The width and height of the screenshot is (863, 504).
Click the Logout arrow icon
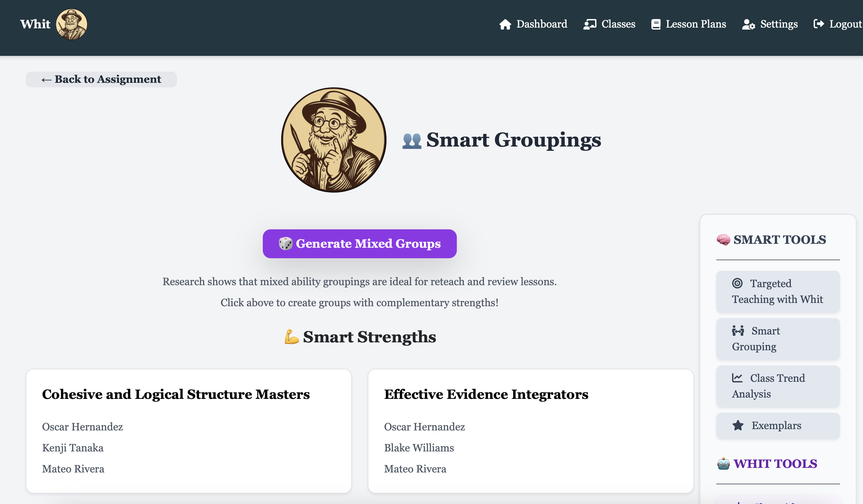[x=819, y=24]
